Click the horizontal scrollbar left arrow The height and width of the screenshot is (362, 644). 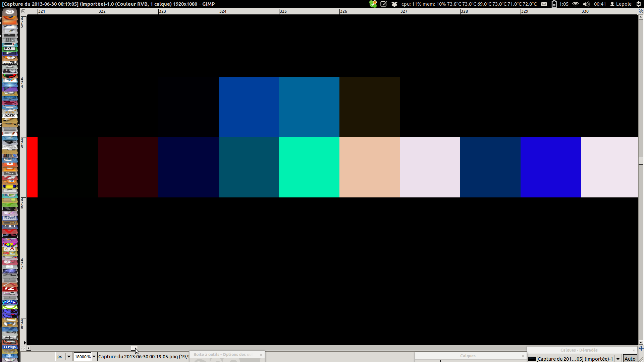tap(29, 348)
